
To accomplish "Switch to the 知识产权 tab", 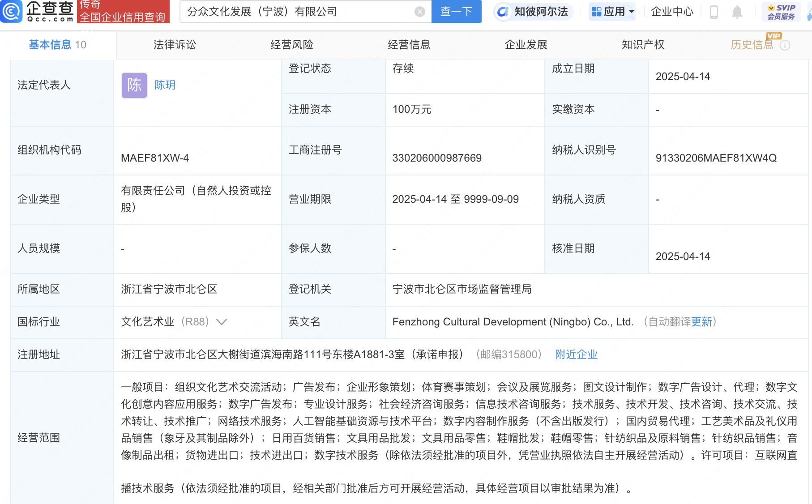I will click(x=643, y=45).
